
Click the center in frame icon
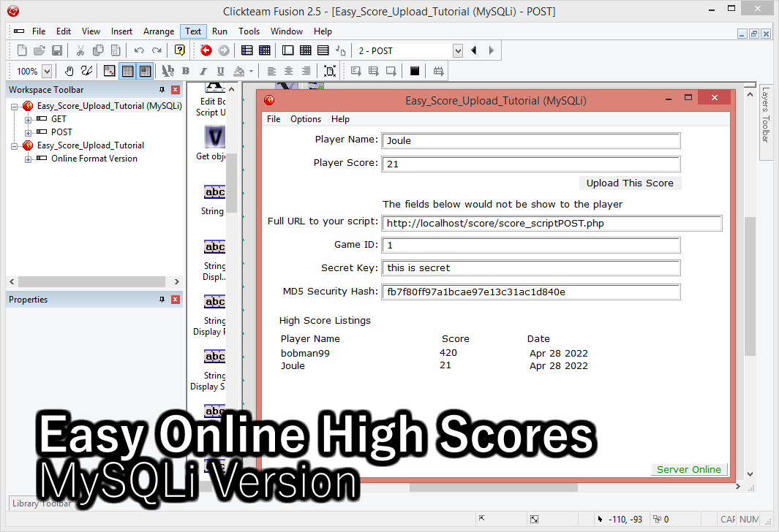330,72
